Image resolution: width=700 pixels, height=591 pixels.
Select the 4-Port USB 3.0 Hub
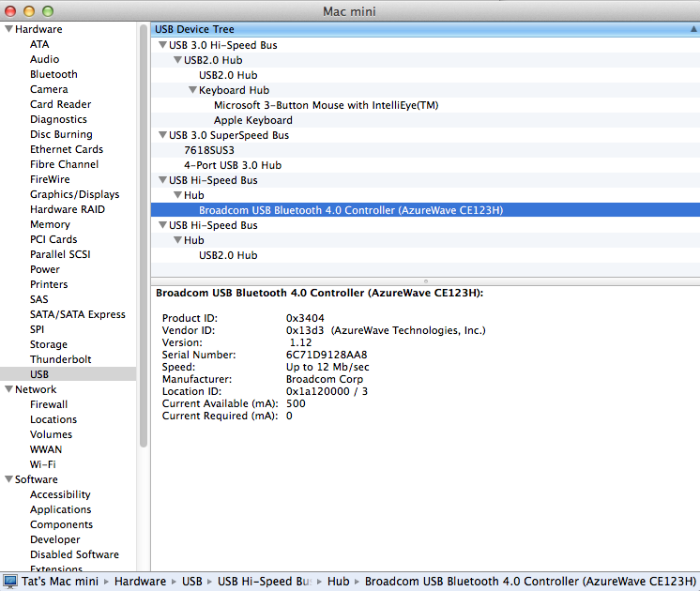[x=232, y=165]
